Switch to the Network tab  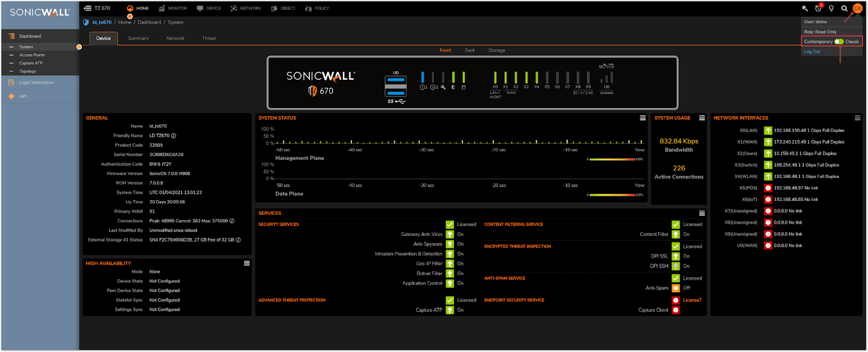coord(175,38)
